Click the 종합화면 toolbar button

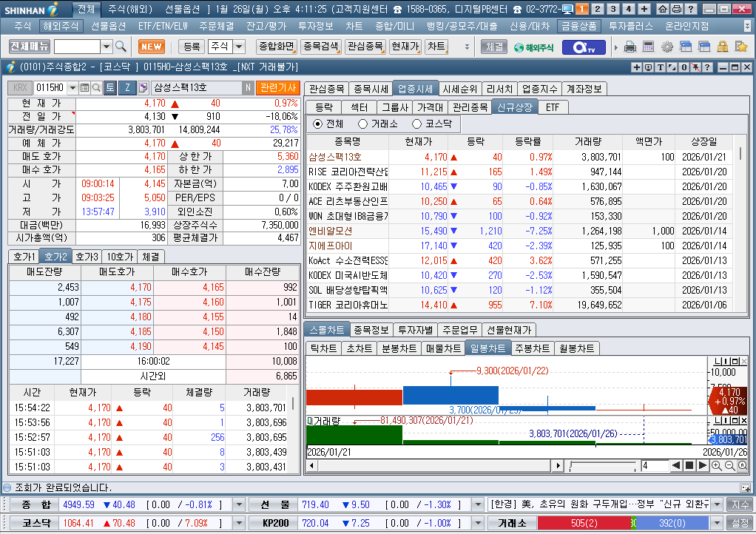point(276,47)
